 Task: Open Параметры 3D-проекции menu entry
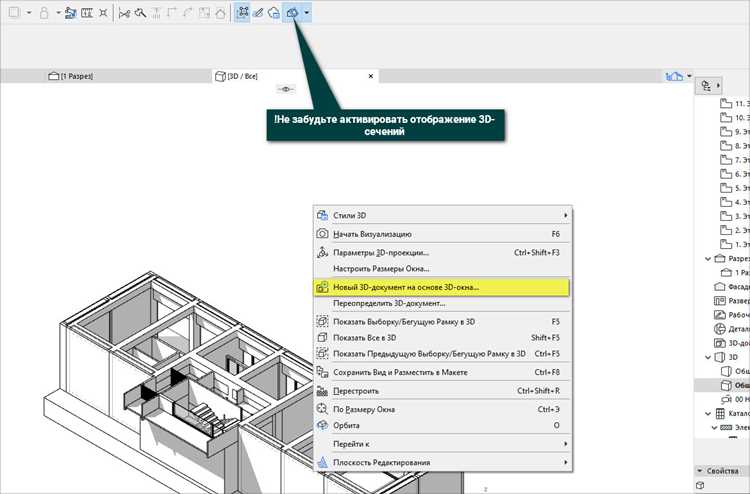442,252
